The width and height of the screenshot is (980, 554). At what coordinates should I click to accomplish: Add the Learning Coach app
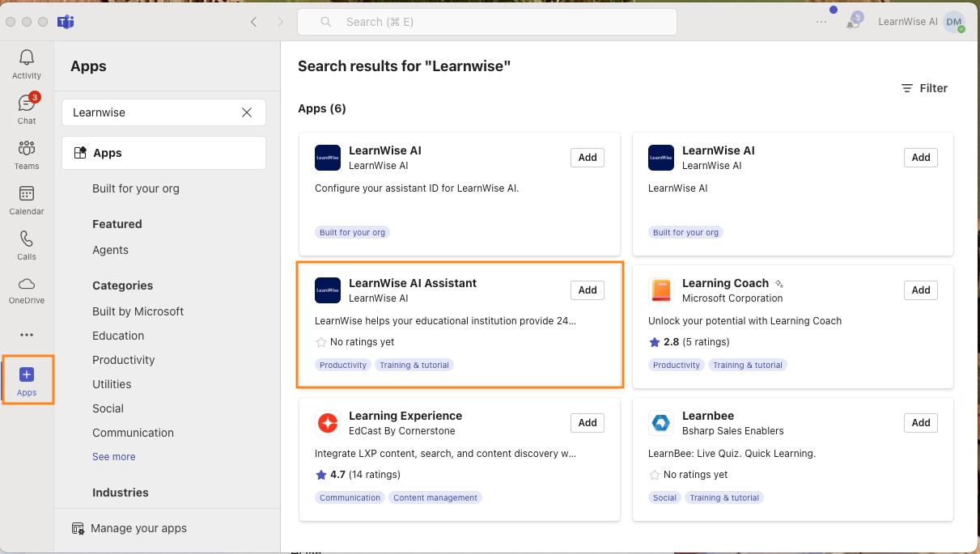pyautogui.click(x=921, y=290)
